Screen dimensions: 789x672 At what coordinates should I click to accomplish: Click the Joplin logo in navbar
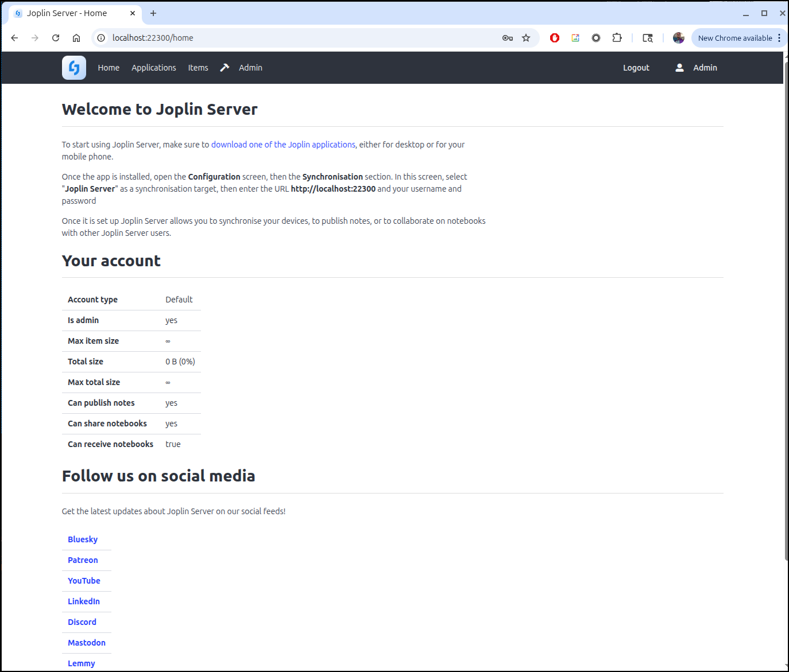coord(74,68)
